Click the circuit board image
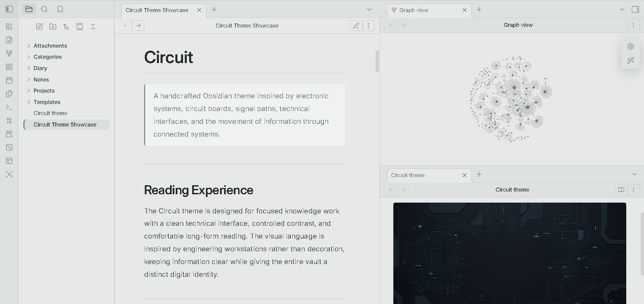The width and height of the screenshot is (644, 304). pyautogui.click(x=510, y=253)
